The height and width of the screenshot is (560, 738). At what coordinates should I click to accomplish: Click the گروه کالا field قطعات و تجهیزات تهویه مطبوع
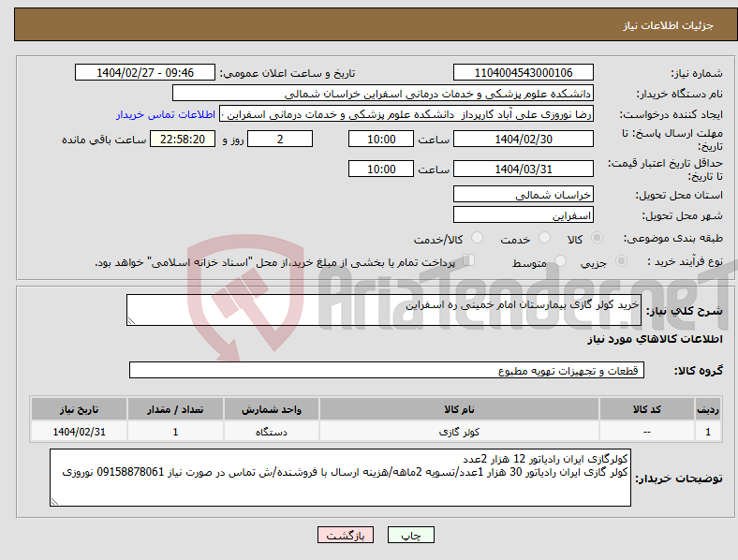click(387, 370)
